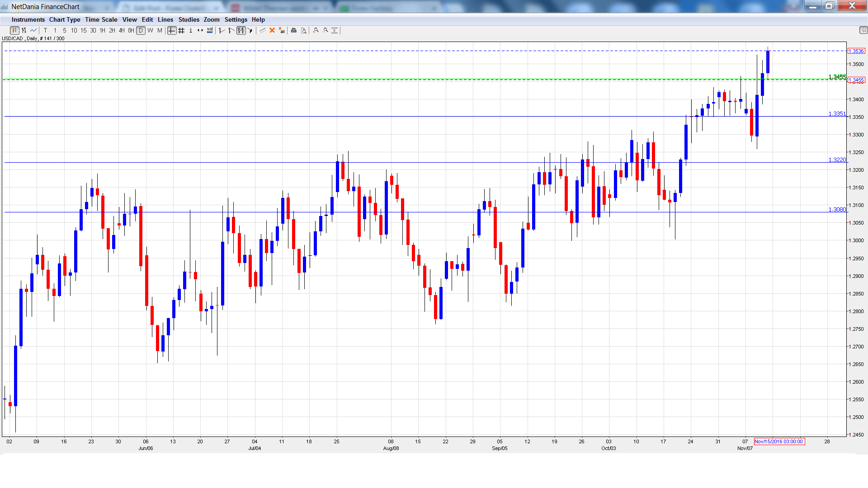Viewport: 868px width, 488px height.
Task: Open the Settings menu
Action: coord(236,19)
